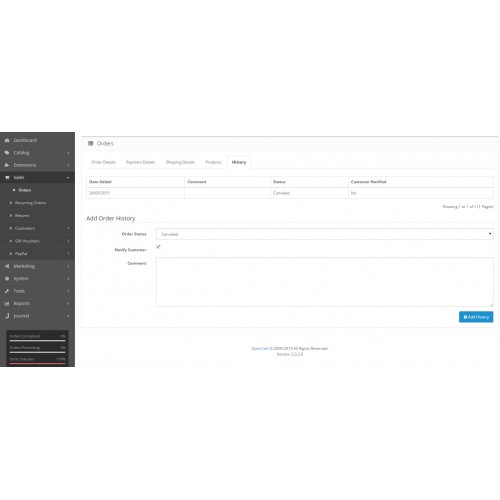Open the OpenCart footer link
The height and width of the screenshot is (500, 500).
coord(260,348)
